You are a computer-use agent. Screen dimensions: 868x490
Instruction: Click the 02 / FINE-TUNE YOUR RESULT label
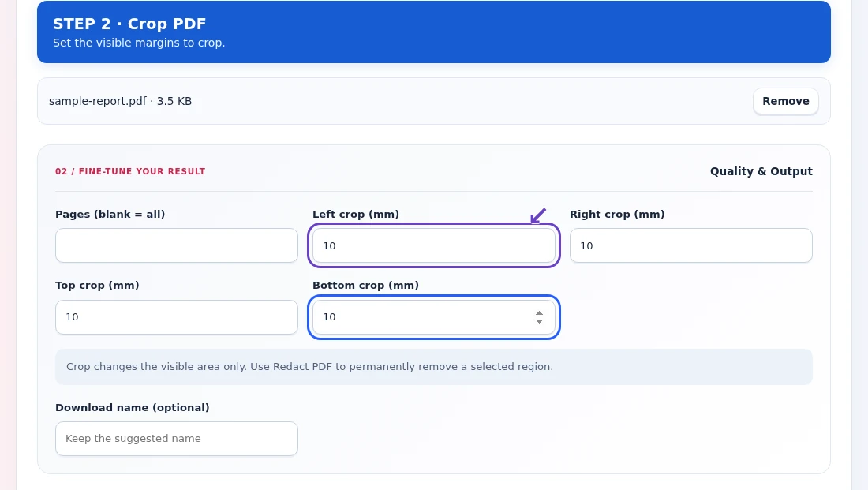[x=130, y=172]
